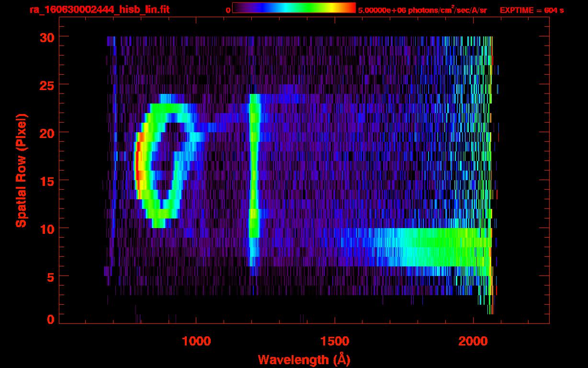The width and height of the screenshot is (588, 368).
Task: Click the 0 label left of color bar
Action: pos(228,10)
